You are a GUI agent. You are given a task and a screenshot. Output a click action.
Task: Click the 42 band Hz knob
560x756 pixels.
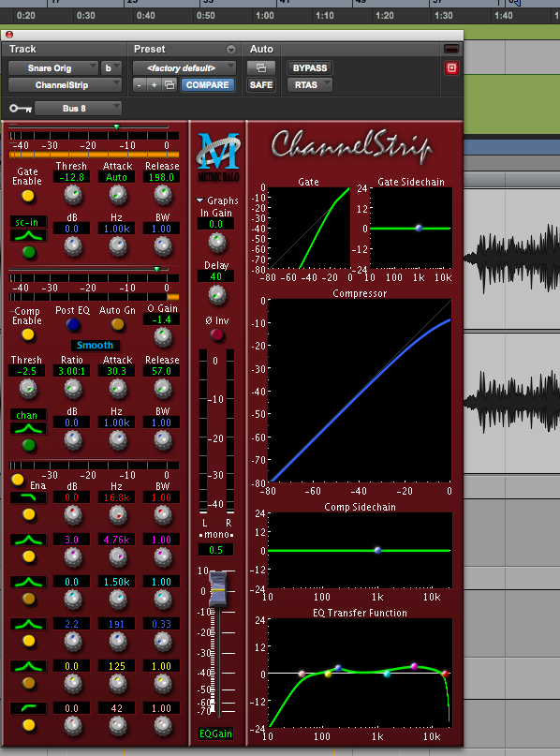(118, 725)
